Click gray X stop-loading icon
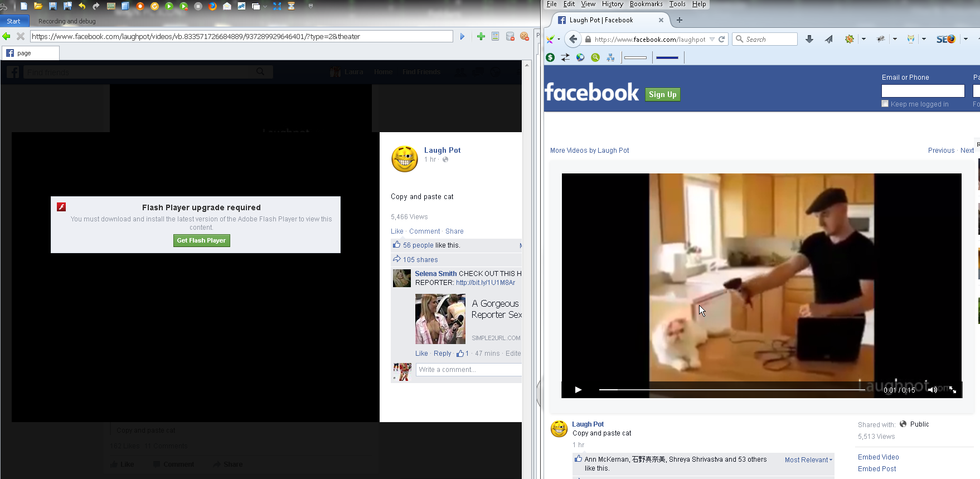 [21, 36]
